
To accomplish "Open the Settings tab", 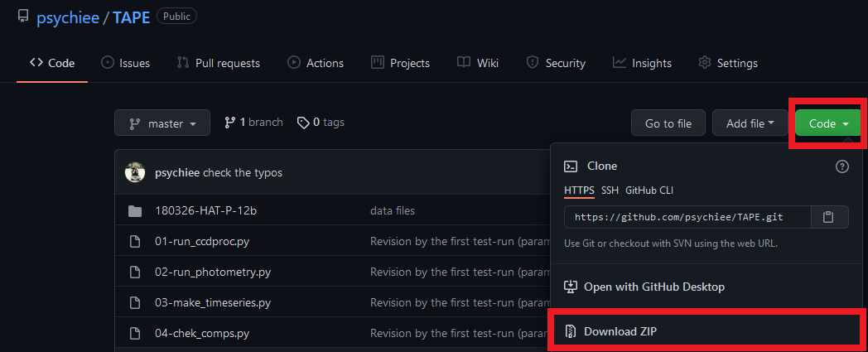I will (x=728, y=63).
